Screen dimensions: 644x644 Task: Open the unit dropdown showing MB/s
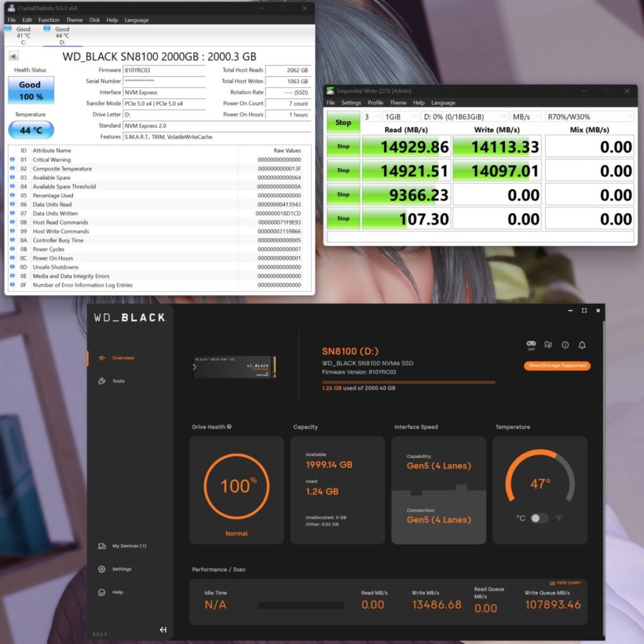[525, 116]
